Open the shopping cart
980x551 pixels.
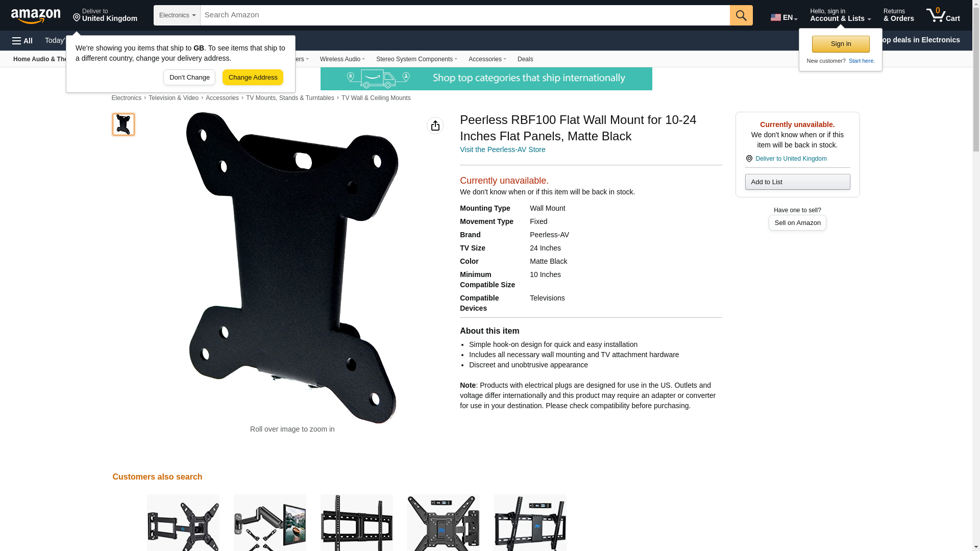point(943,15)
